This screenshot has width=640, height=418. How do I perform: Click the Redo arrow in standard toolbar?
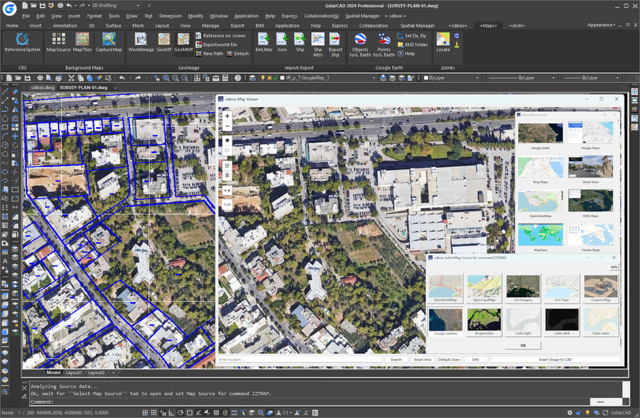(138, 78)
